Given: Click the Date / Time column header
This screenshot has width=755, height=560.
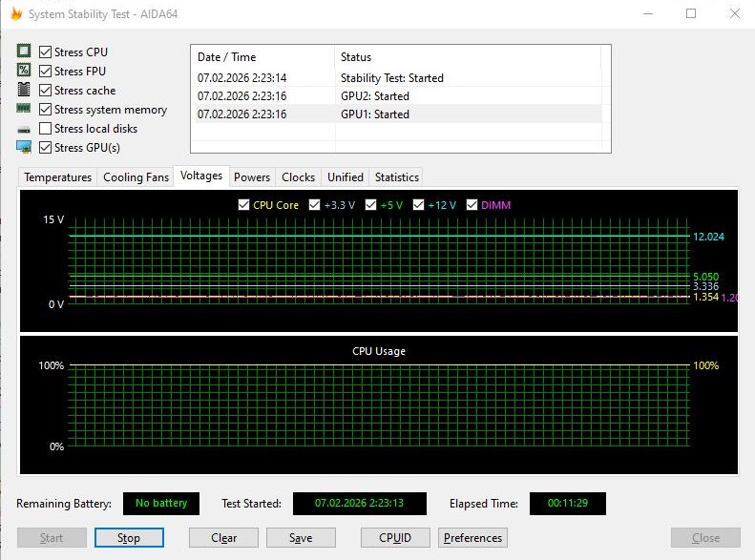Looking at the screenshot, I should tap(262, 57).
